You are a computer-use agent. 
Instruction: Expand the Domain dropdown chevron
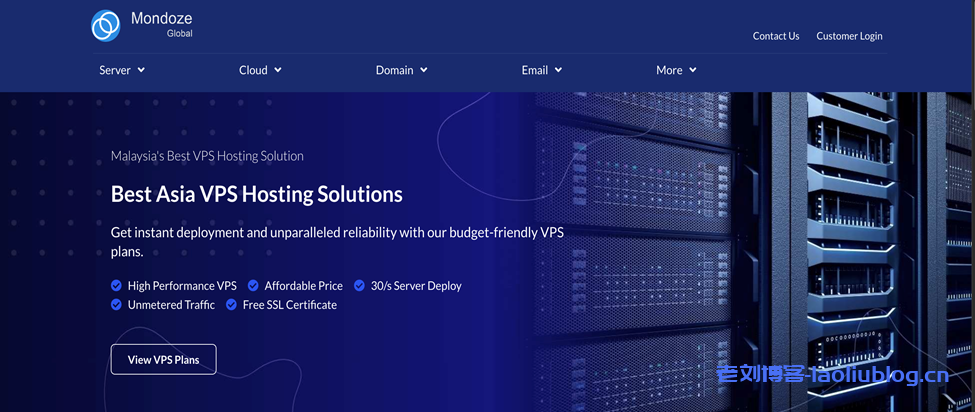point(424,70)
